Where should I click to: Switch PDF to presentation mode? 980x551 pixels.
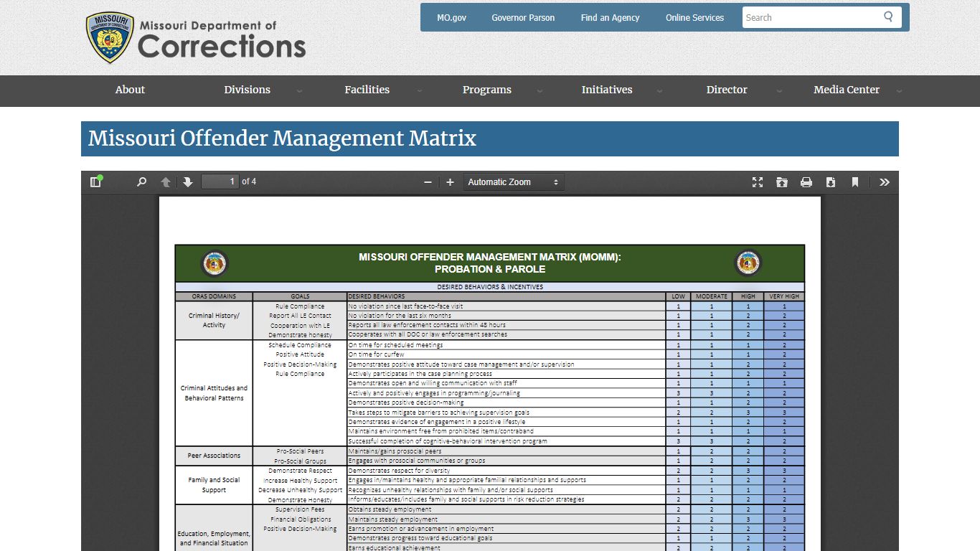coord(758,182)
